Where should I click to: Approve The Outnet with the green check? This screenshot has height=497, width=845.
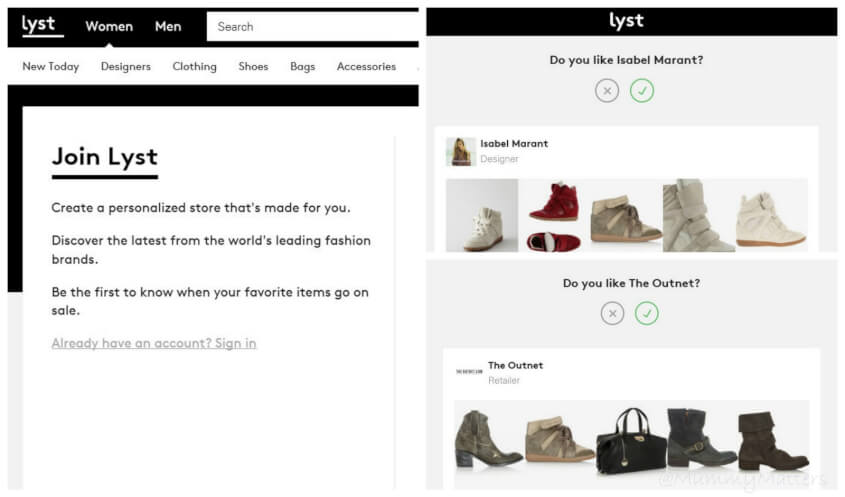click(x=647, y=313)
